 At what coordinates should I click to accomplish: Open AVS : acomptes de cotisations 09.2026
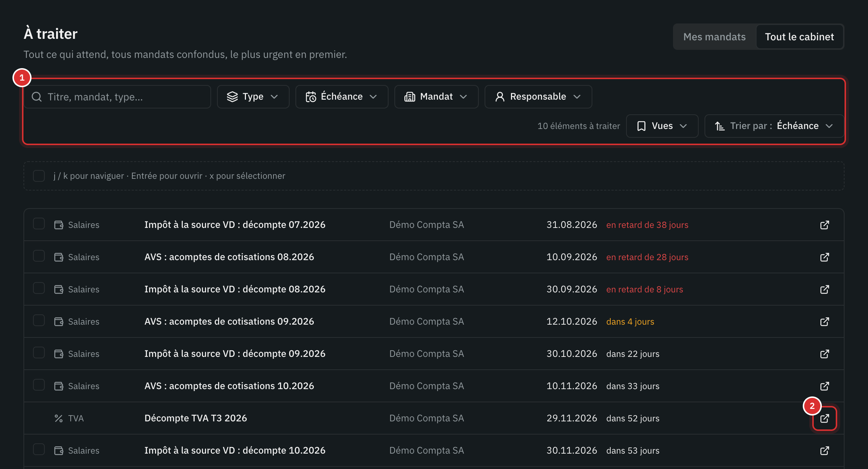(x=229, y=322)
